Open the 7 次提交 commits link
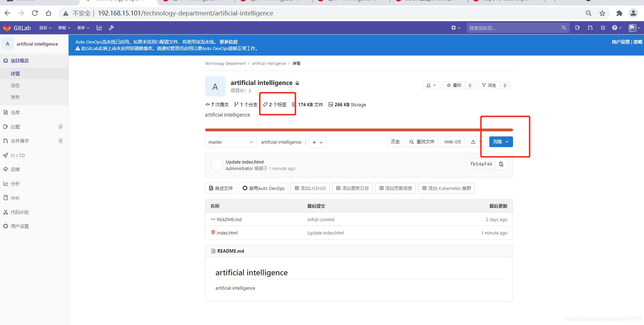Viewport: 644px width, 325px height. click(217, 105)
